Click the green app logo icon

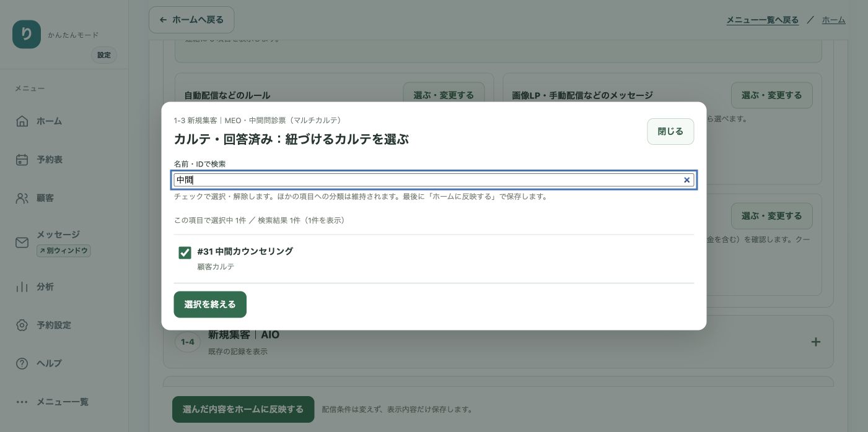point(27,35)
